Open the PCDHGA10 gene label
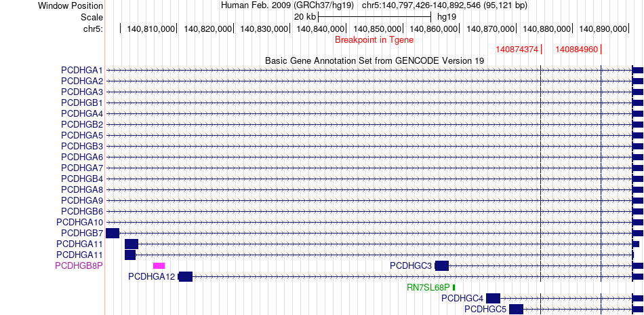644x315 pixels. pyautogui.click(x=79, y=222)
